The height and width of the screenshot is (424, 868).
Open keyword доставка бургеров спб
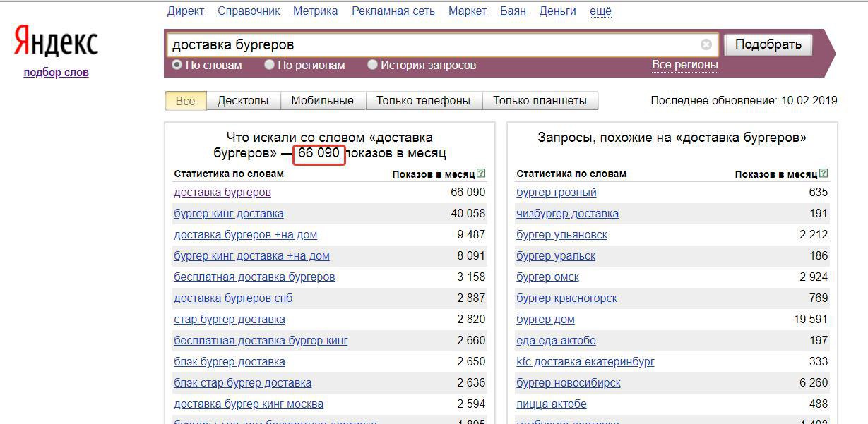click(233, 298)
